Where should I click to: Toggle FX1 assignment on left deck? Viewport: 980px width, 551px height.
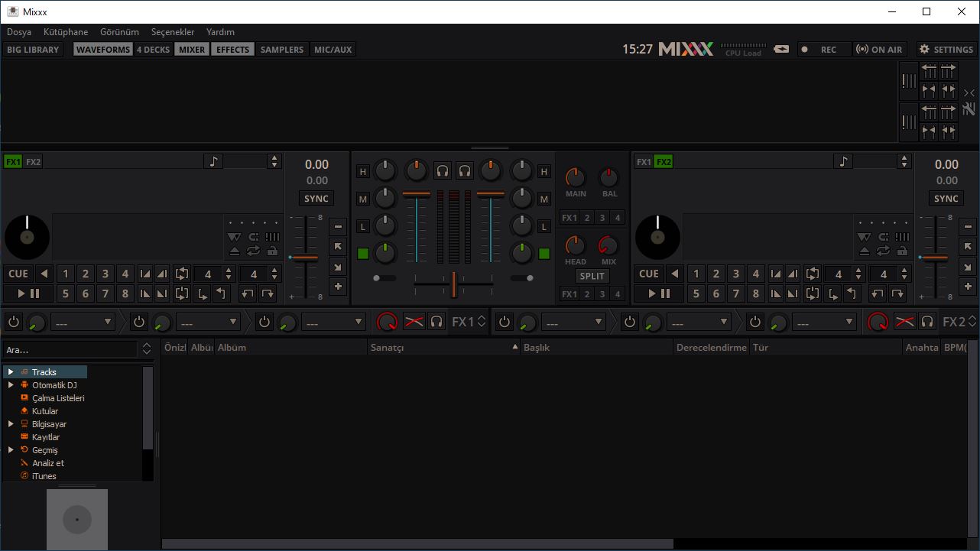tap(13, 162)
